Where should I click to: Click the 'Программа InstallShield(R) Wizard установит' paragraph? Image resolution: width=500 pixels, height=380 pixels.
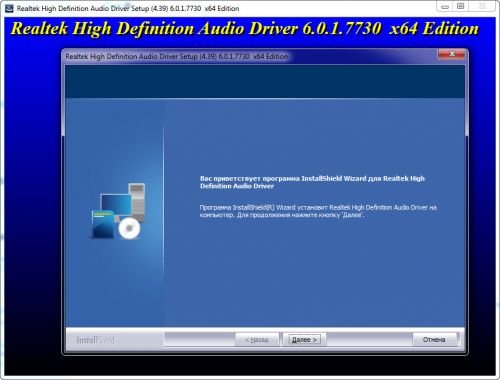tap(318, 211)
